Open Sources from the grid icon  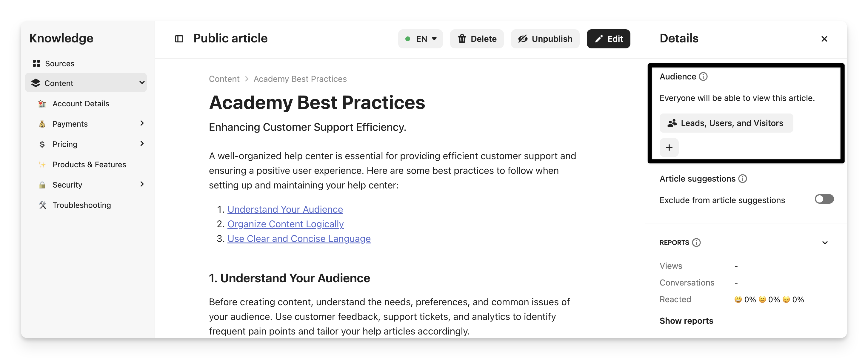coord(36,63)
